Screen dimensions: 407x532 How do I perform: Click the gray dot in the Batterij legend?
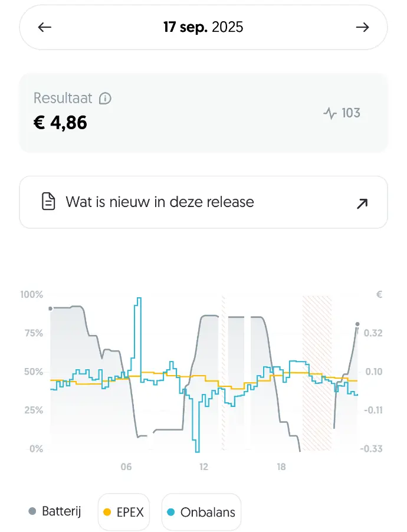pyautogui.click(x=32, y=512)
